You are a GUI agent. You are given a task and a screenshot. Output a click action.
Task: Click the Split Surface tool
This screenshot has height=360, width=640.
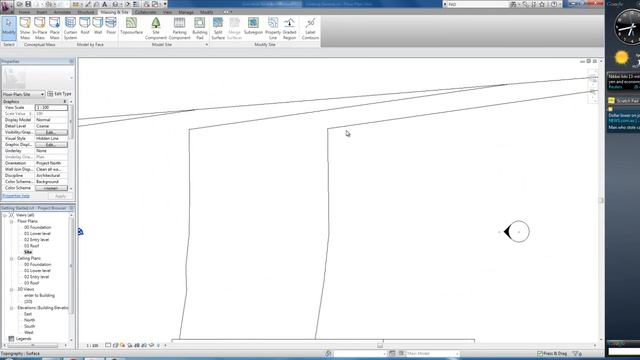[x=218, y=28]
